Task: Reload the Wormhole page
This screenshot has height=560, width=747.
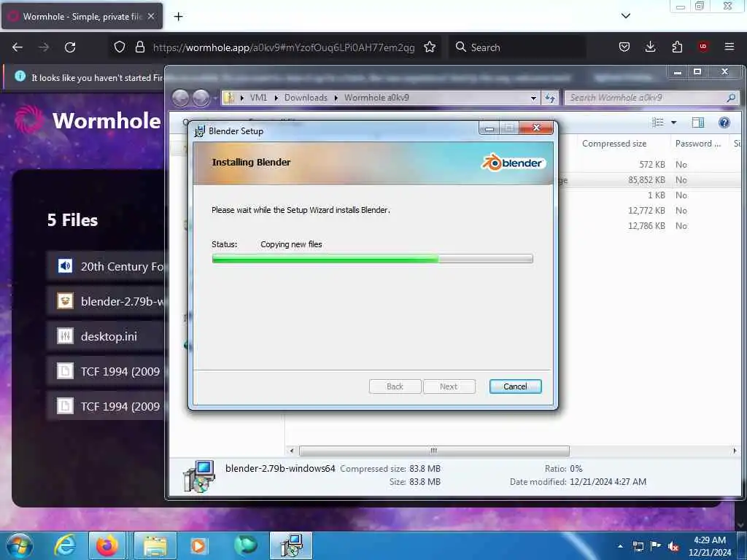Action: pos(70,47)
